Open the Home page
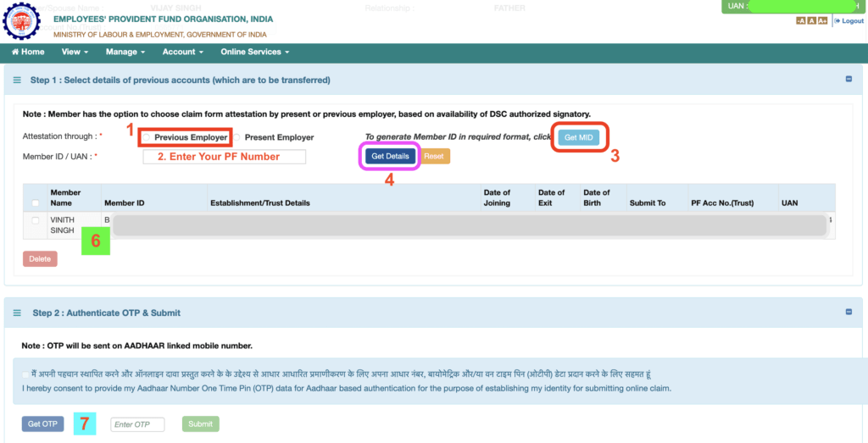868x443 pixels. (x=28, y=52)
